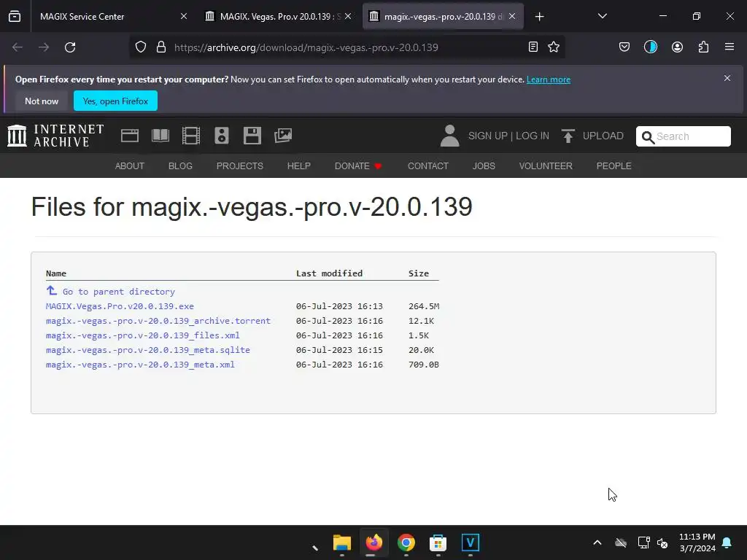Open notification bell in taskbar

(727, 542)
